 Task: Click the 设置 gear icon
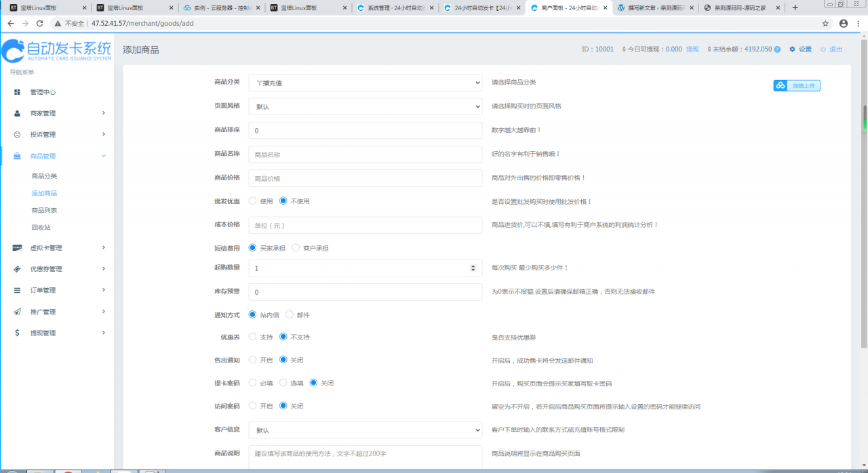click(x=792, y=49)
